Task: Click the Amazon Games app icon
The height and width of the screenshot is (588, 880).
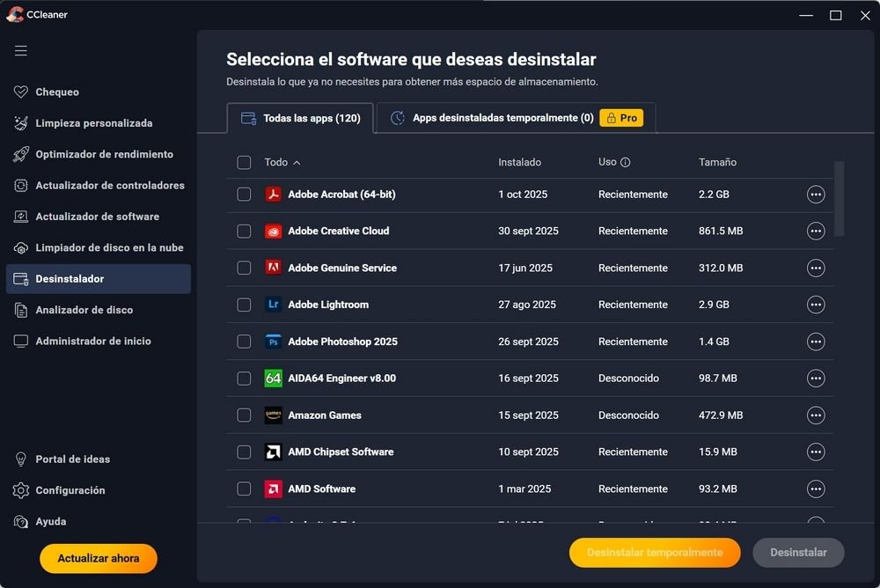Action: (274, 415)
